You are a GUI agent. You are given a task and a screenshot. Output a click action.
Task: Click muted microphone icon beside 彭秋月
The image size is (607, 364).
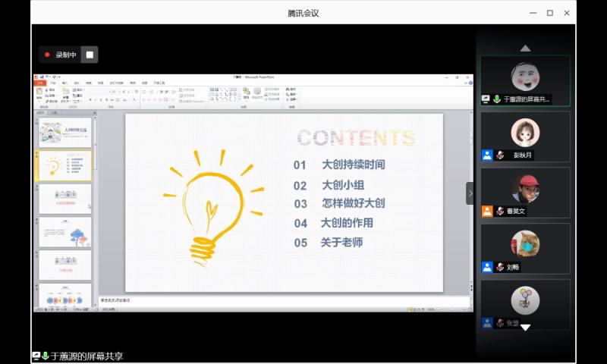[x=500, y=155]
